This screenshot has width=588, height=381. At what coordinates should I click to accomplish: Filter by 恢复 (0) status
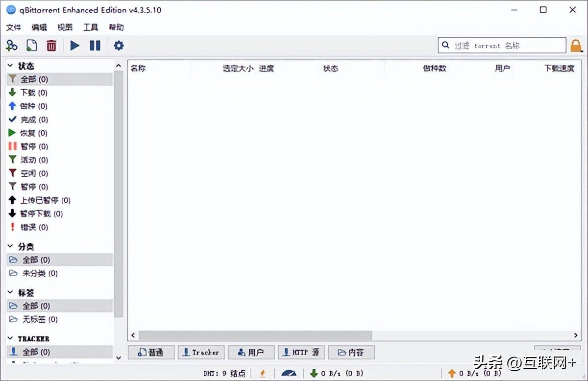[x=59, y=133]
